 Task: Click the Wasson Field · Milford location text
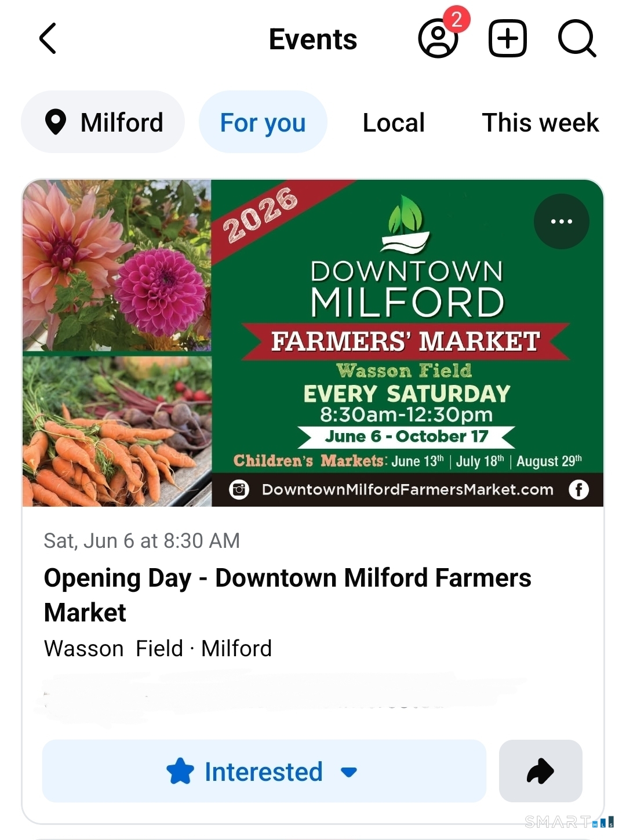(x=158, y=648)
